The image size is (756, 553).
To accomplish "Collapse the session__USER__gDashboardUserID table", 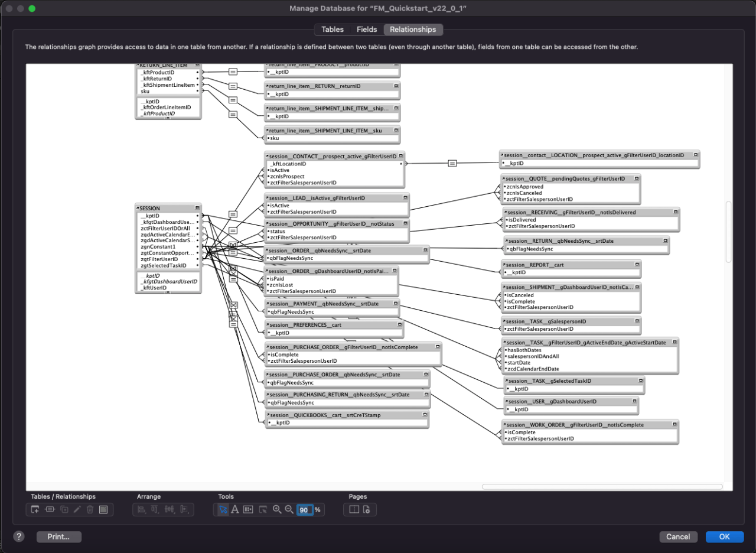I will (x=634, y=401).
